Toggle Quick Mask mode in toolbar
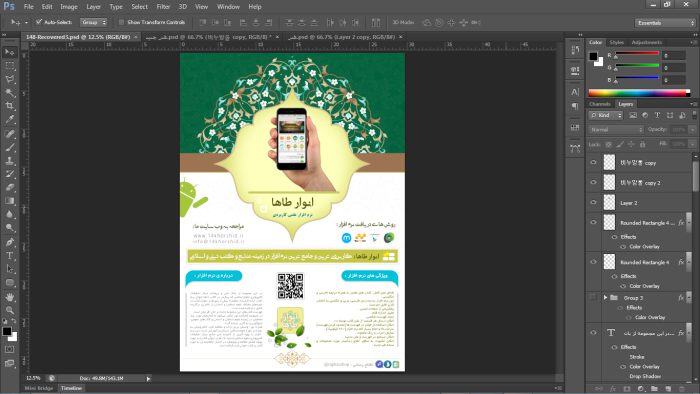Screen dimensions: 700x394 [9, 349]
